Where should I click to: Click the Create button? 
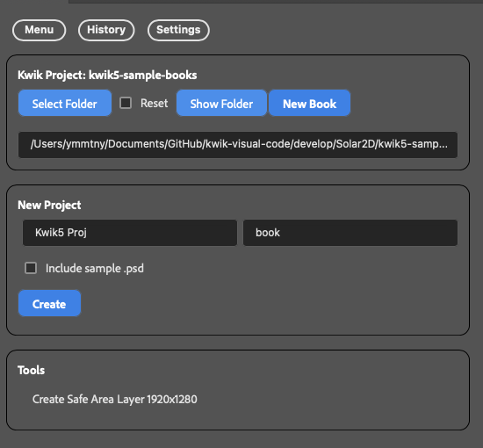pos(49,303)
